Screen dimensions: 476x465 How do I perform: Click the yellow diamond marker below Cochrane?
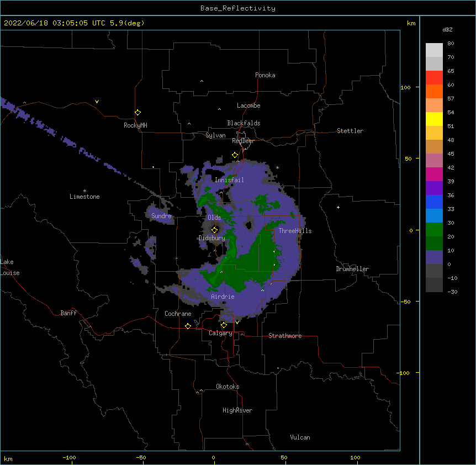coord(188,326)
